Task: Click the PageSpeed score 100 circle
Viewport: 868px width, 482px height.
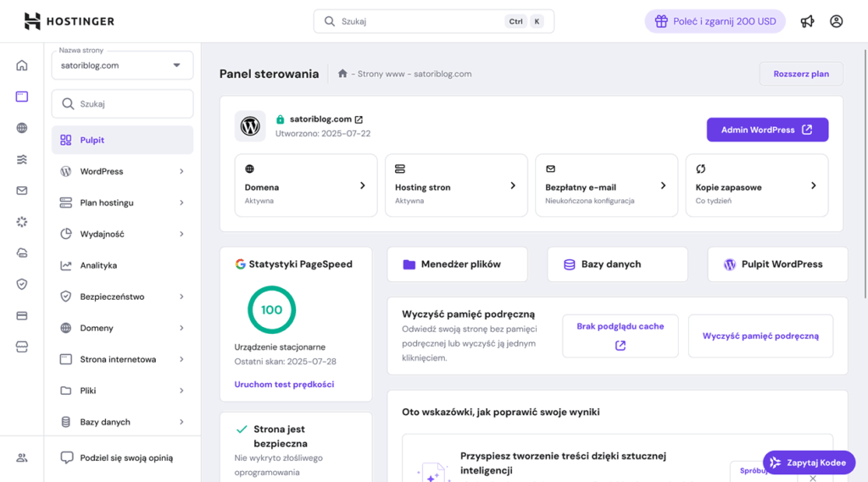Action: click(271, 310)
